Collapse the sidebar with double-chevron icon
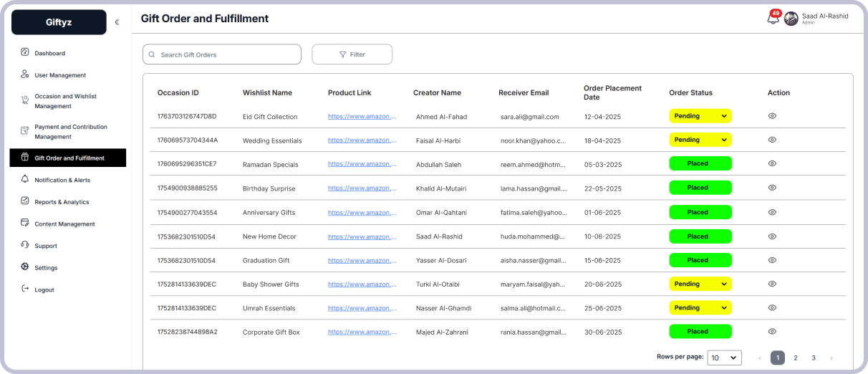Screen dimensions: 868x374 (x=117, y=22)
